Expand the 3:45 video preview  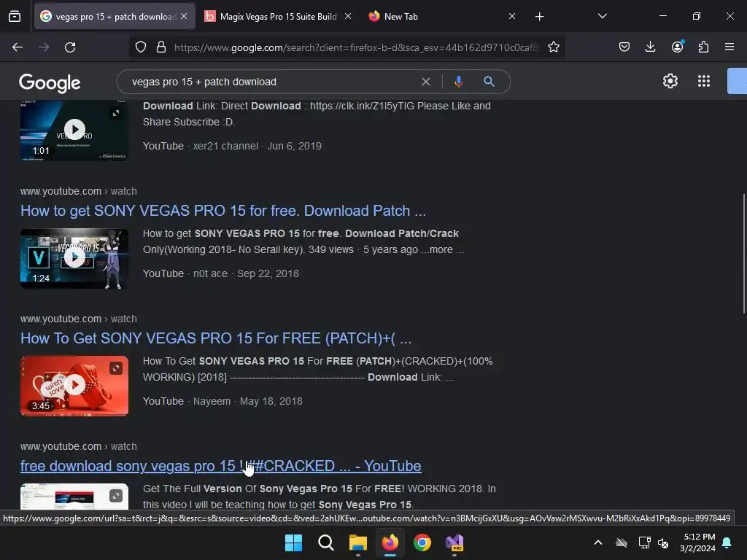116,368
